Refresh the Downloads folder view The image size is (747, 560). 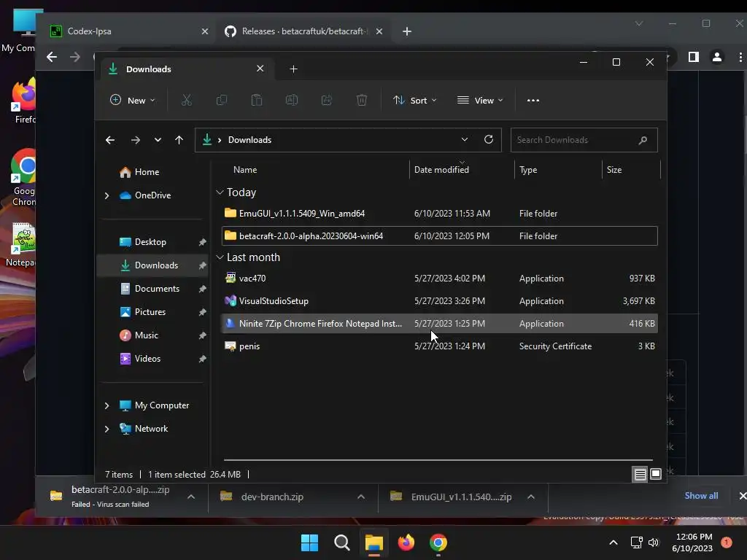click(x=488, y=139)
